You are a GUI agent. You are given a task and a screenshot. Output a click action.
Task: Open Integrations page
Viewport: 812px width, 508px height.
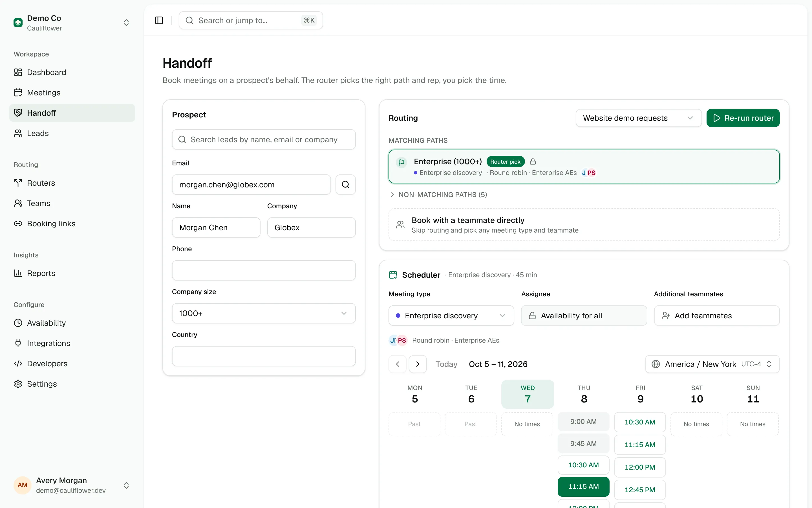coord(72,343)
